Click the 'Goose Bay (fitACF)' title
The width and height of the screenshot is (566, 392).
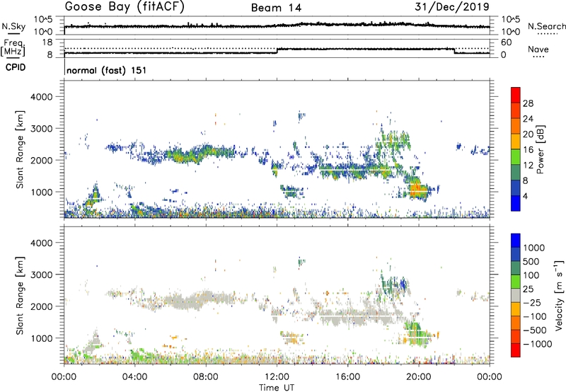coord(125,7)
